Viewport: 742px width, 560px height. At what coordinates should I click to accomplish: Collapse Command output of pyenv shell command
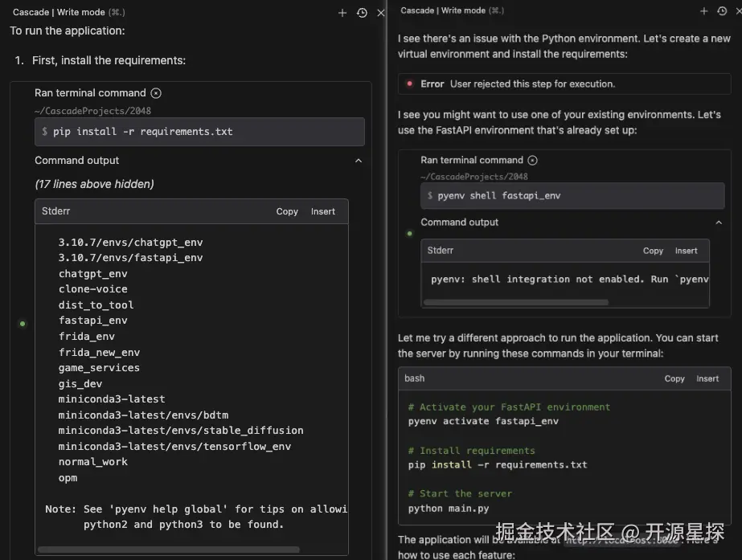[x=719, y=223]
